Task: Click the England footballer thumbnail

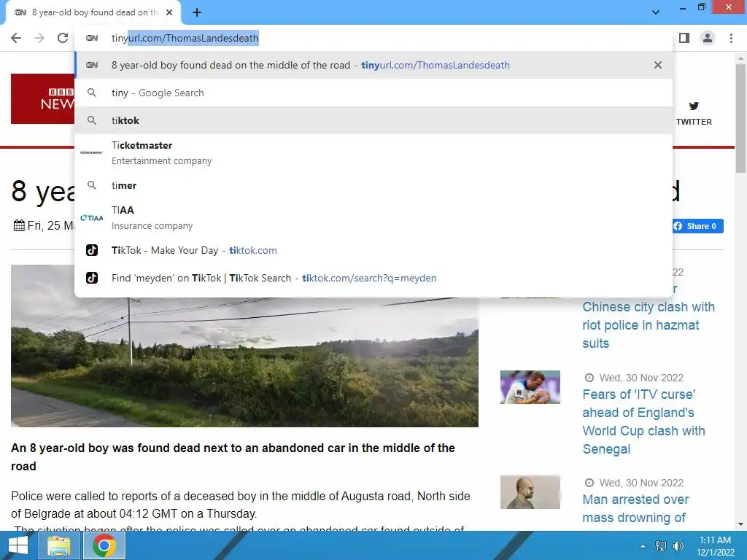Action: pos(530,387)
